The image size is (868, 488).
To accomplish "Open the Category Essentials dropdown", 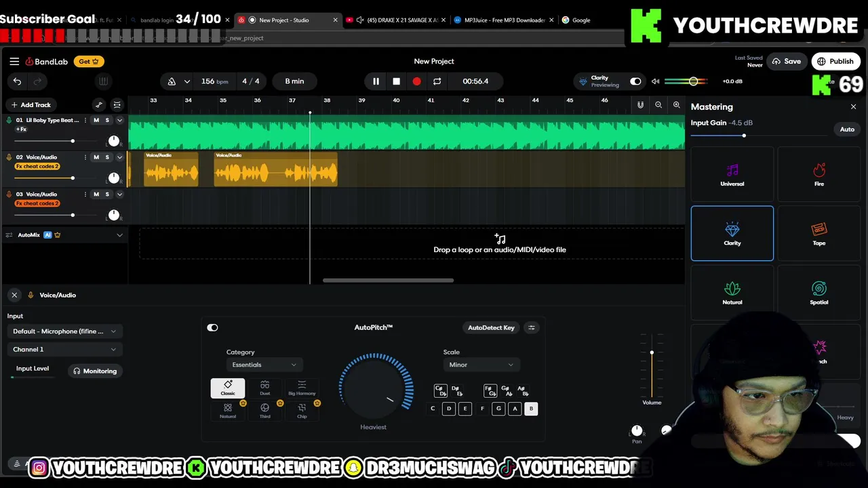I will tap(264, 365).
